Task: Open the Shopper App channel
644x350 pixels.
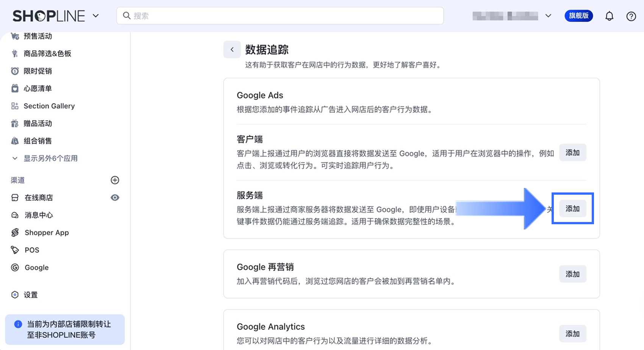Action: pyautogui.click(x=47, y=233)
